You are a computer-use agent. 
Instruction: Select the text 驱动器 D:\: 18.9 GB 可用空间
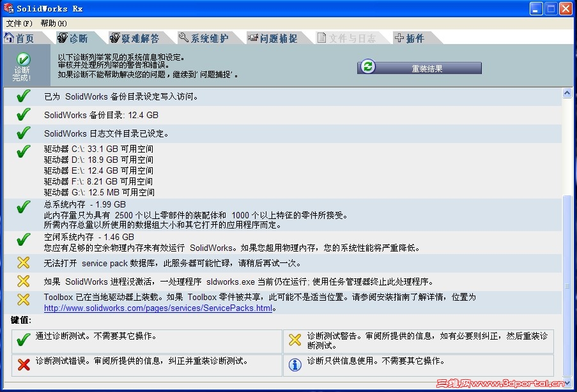[98, 160]
